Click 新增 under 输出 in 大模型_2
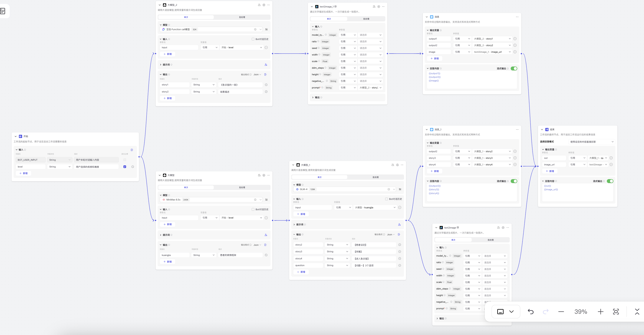 168,98
